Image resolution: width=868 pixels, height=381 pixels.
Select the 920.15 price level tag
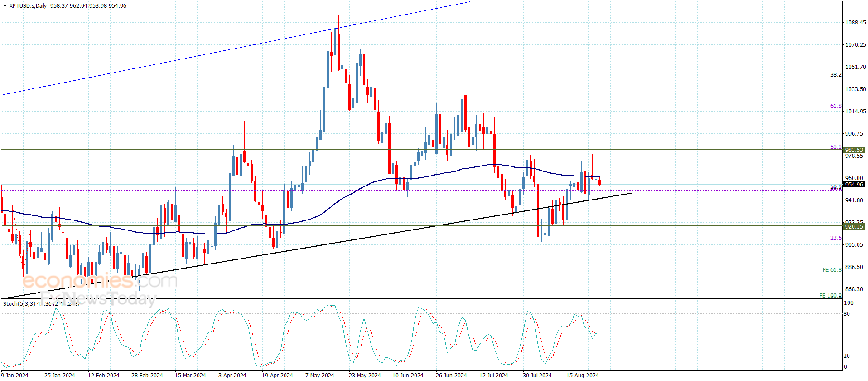(854, 226)
